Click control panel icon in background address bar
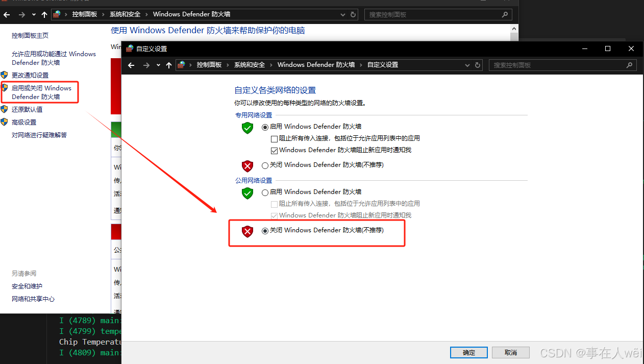Screen dimensions: 644x364 (x=57, y=14)
